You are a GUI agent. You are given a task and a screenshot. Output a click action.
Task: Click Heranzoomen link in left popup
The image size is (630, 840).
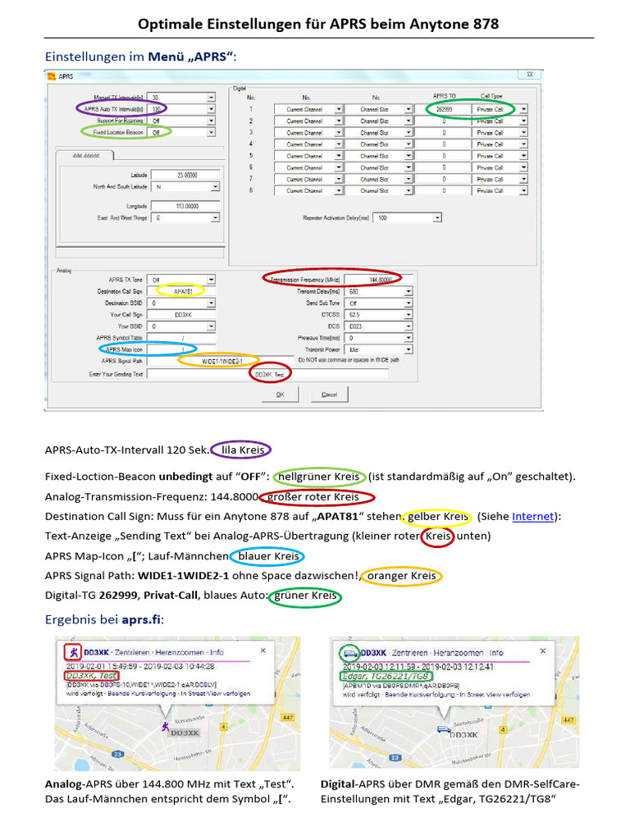(180, 652)
